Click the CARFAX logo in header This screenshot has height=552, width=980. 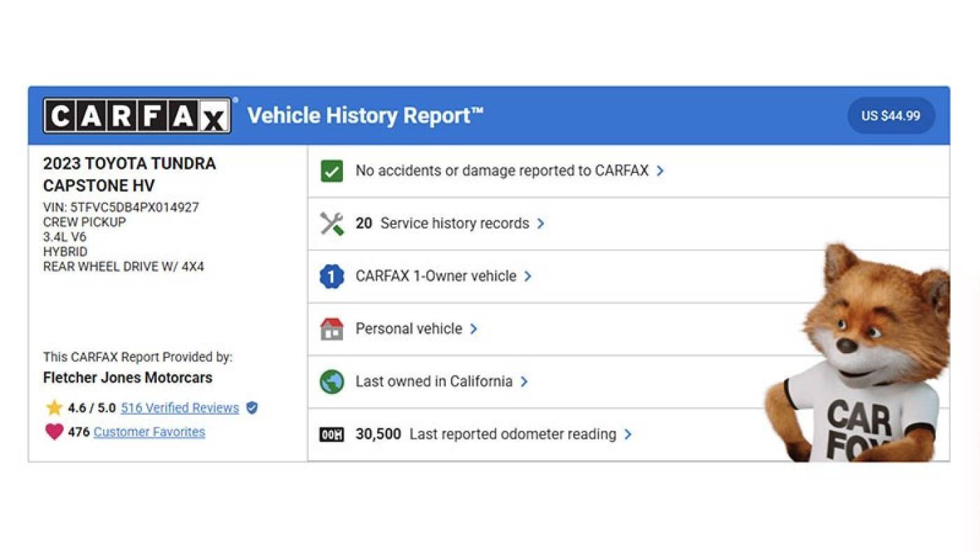(x=137, y=116)
